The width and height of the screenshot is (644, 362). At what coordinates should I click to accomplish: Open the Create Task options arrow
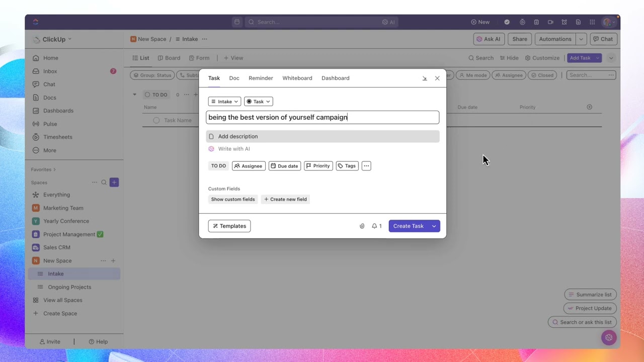click(434, 226)
